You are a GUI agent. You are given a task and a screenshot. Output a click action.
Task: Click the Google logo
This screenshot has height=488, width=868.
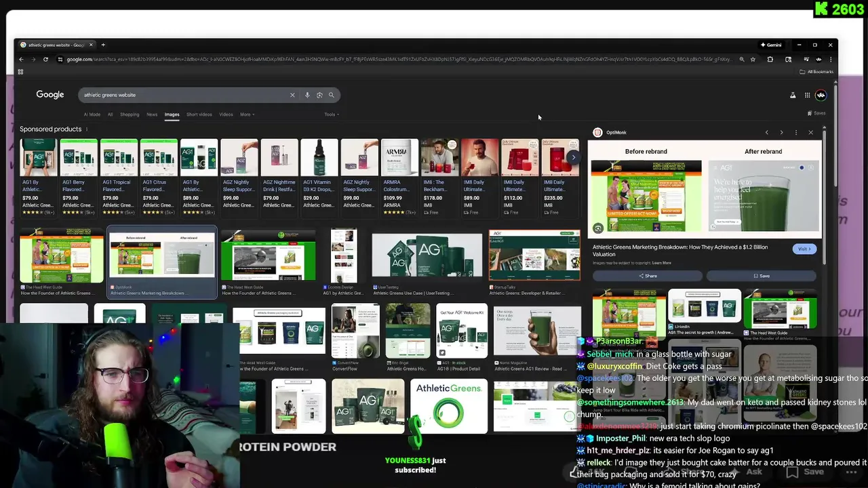coord(50,95)
